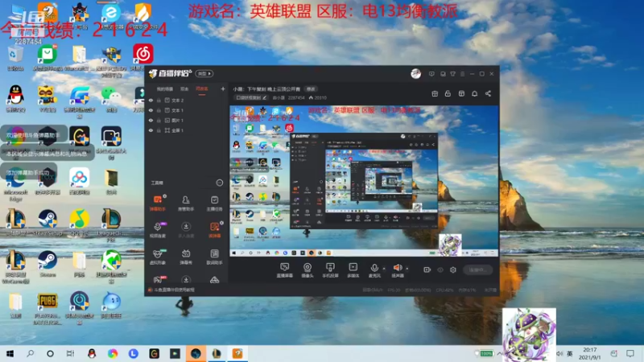Click the room number 2287454 text

tap(296, 97)
